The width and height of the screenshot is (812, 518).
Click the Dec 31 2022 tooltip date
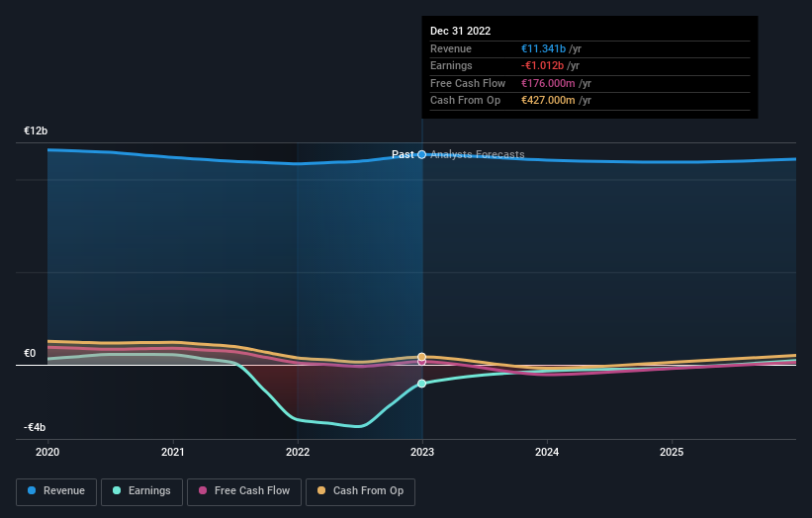click(460, 31)
